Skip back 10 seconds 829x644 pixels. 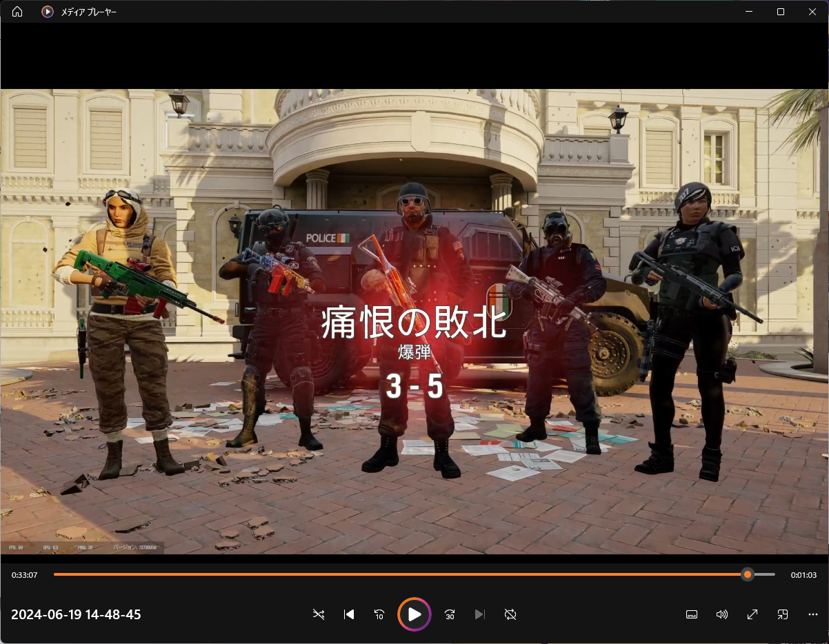[x=379, y=614]
